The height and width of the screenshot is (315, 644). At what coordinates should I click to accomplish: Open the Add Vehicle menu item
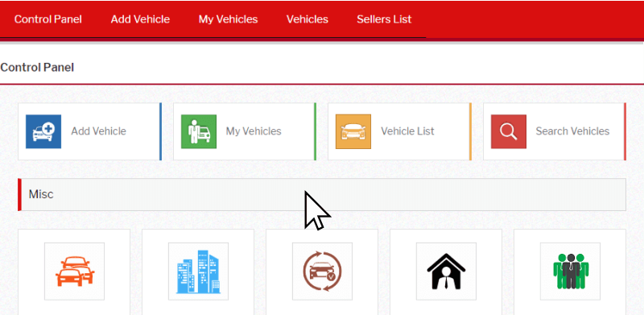pyautogui.click(x=140, y=19)
